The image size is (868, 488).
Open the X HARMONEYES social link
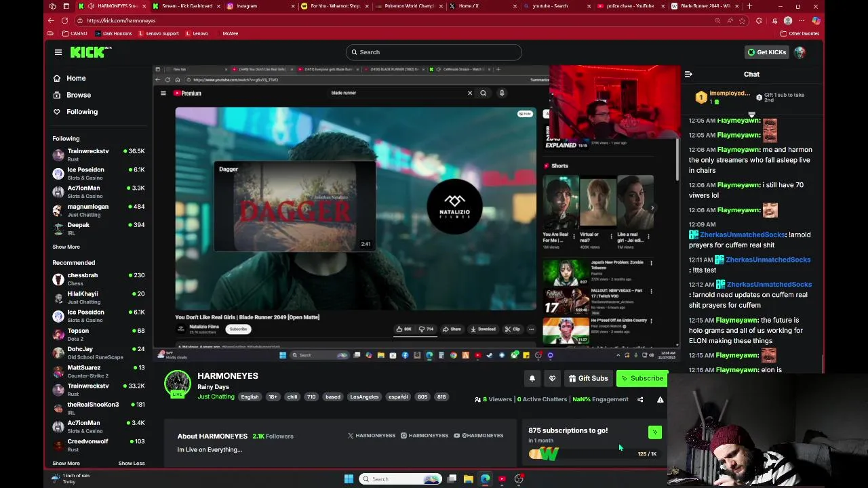coord(371,436)
